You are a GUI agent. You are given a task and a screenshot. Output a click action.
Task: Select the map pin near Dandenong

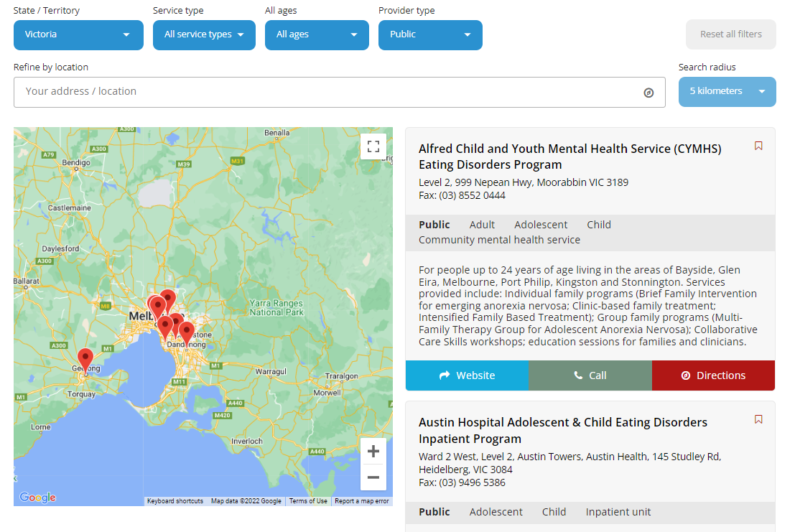point(187,333)
